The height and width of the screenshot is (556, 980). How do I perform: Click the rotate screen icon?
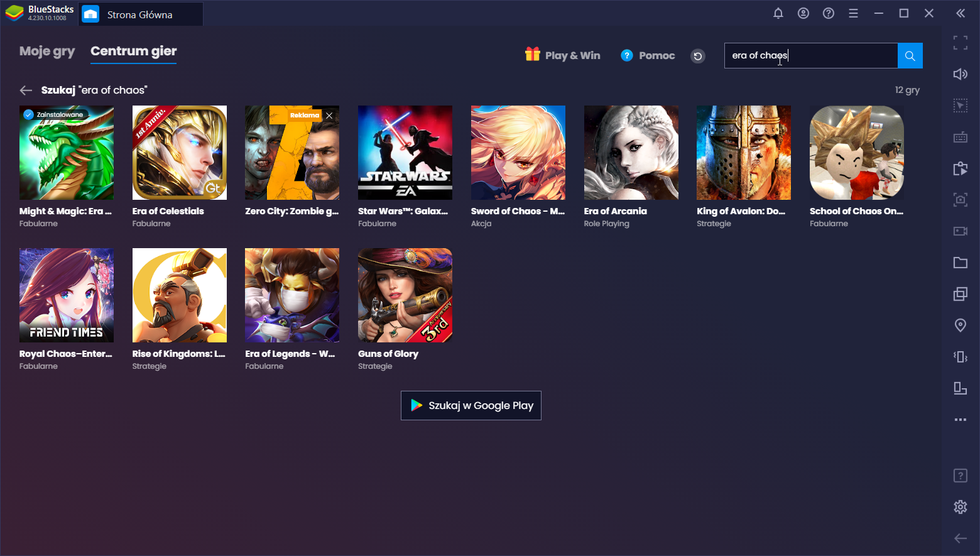point(960,388)
